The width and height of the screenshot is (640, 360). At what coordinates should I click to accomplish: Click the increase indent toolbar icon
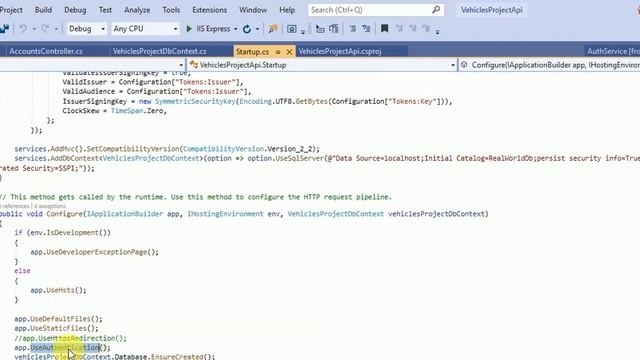coord(334,29)
